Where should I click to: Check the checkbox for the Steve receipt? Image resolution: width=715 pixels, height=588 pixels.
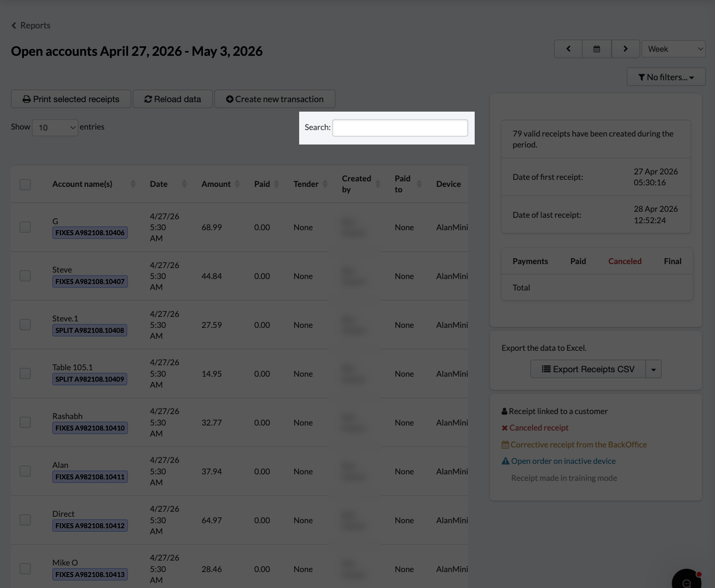pyautogui.click(x=25, y=275)
